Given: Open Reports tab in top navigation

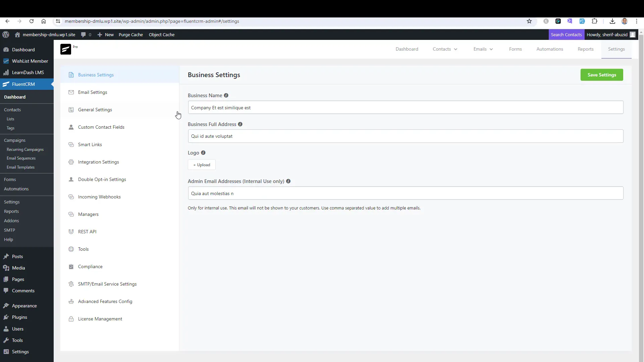Looking at the screenshot, I should (585, 49).
